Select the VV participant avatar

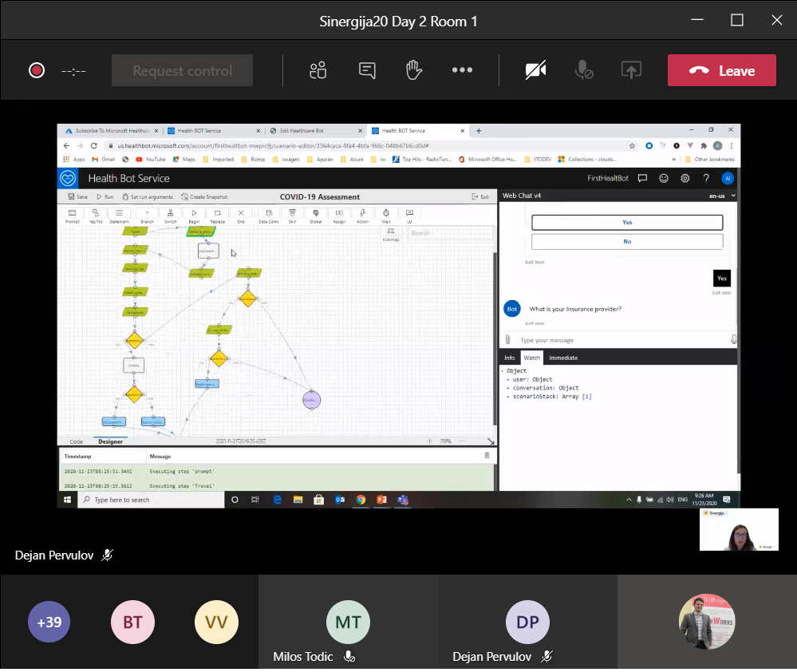216,621
